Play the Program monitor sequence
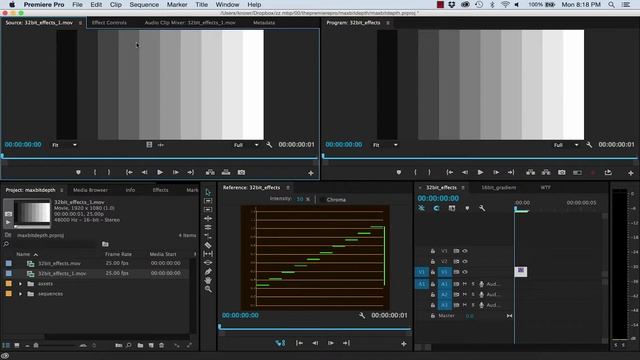Screen dimensions: 640x360 click(x=480, y=172)
